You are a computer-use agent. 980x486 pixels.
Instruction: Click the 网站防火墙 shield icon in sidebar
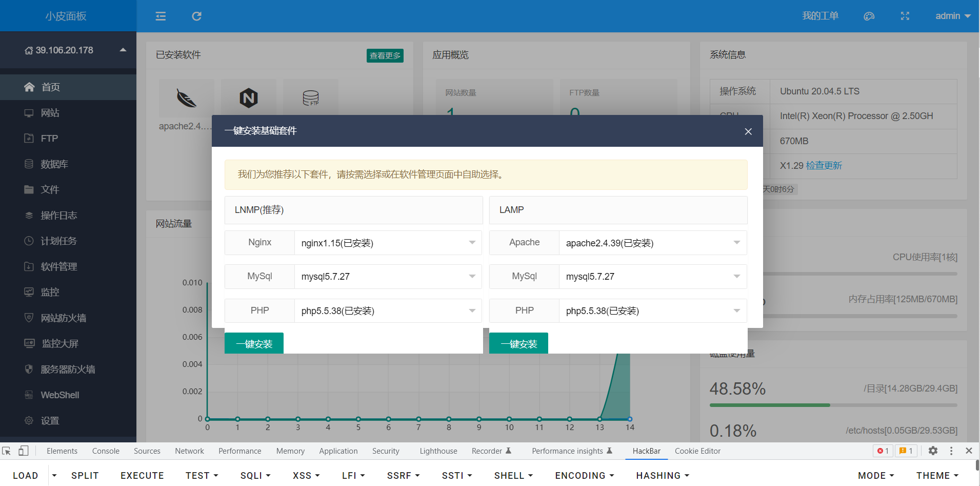pos(29,318)
